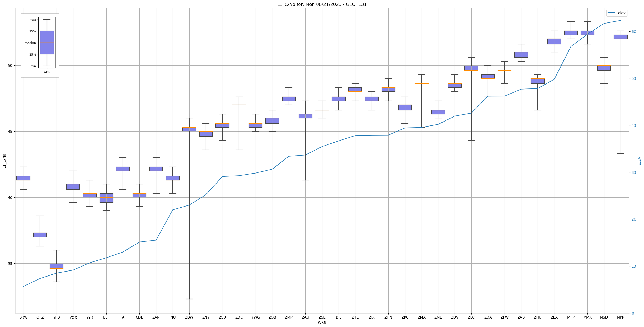Viewport: 644px width, 327px height.
Task: Click the 'median' text in inset legend
Action: (30, 43)
